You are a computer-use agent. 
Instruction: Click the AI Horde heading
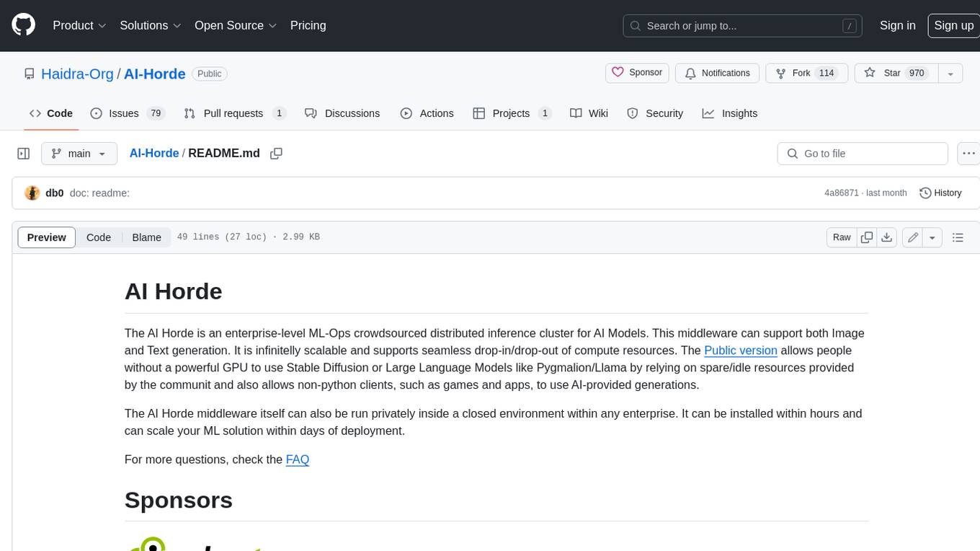[x=174, y=291]
